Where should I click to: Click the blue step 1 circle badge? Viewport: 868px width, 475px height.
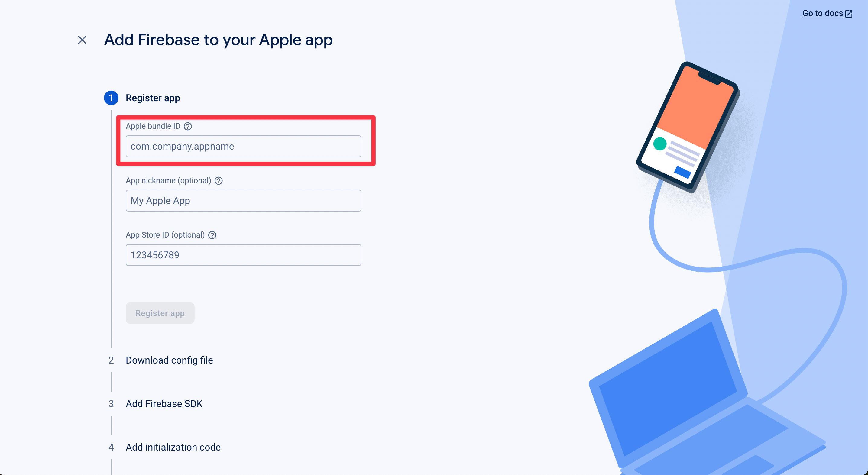[111, 98]
